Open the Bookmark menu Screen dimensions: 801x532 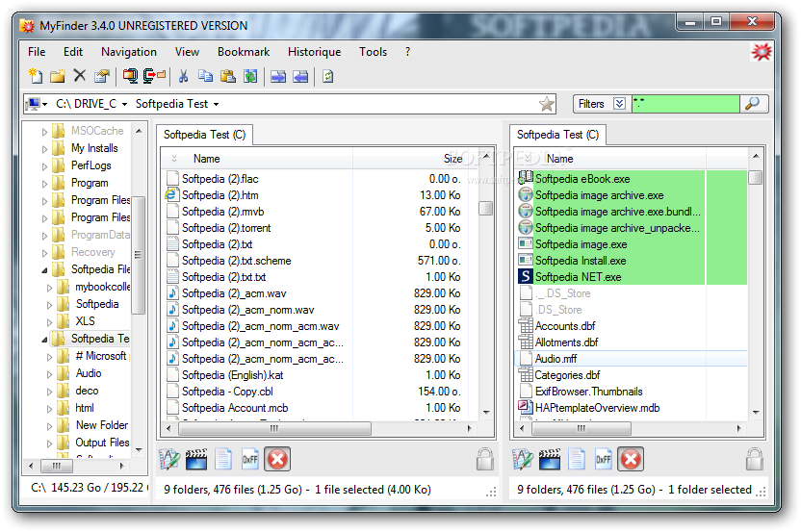tap(244, 52)
